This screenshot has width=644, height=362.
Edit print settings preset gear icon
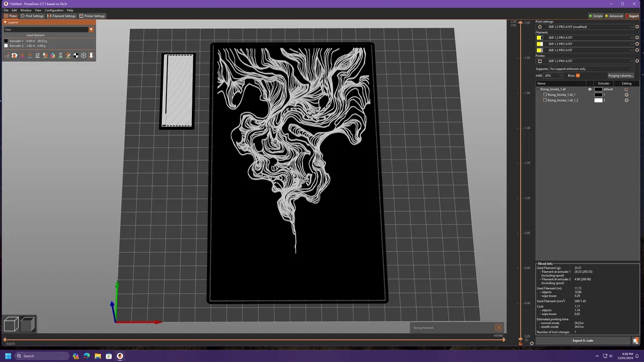[x=637, y=27]
